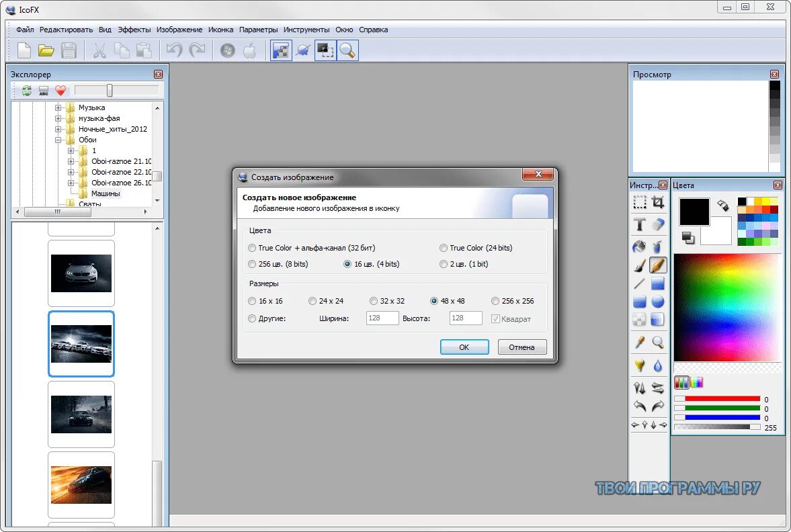Choose 16 colors (4 bits) option

pyautogui.click(x=371, y=264)
